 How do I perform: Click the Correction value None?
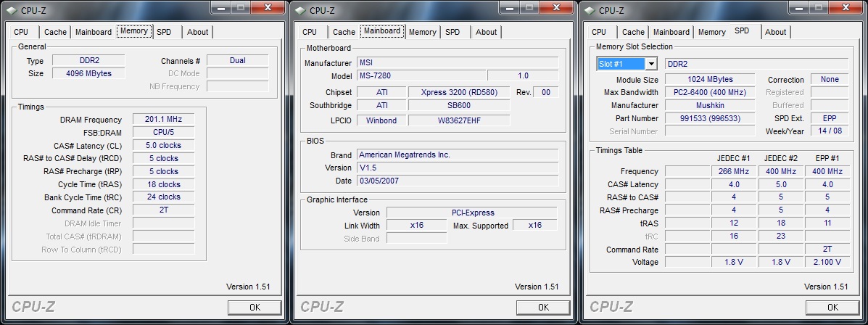click(x=830, y=79)
